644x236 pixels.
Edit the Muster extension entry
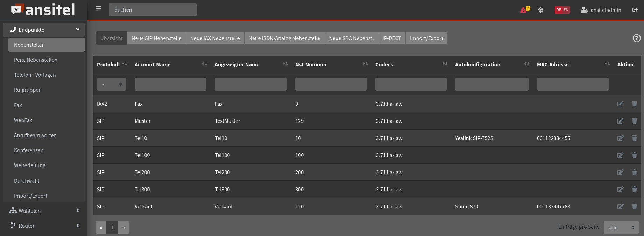click(620, 121)
